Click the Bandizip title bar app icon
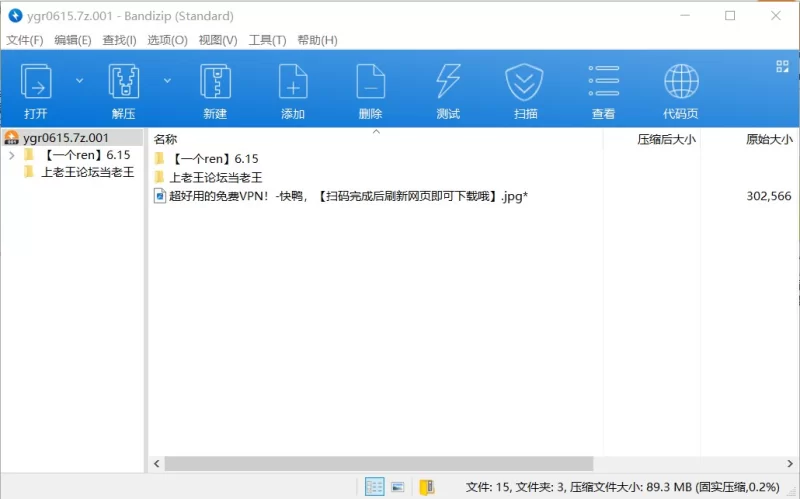The height and width of the screenshot is (499, 800). coord(15,16)
